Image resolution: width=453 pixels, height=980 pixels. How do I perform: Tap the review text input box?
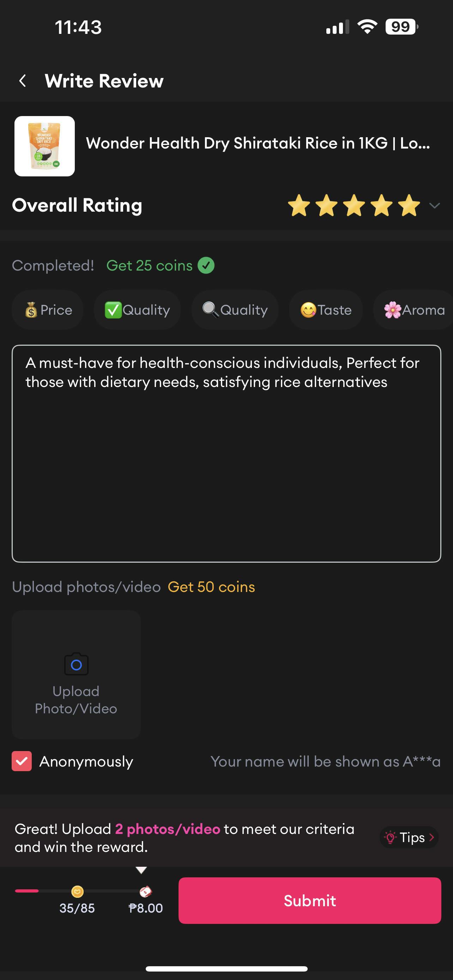click(226, 453)
